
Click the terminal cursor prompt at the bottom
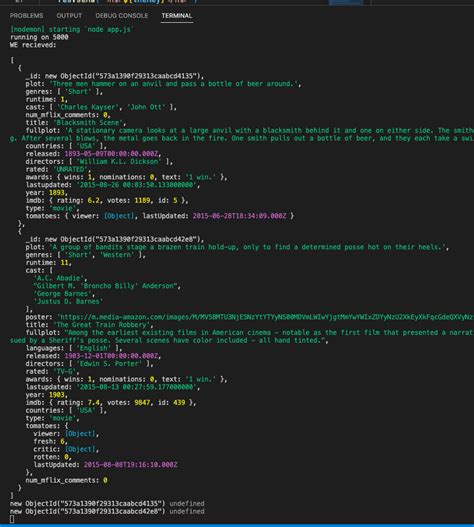12,519
